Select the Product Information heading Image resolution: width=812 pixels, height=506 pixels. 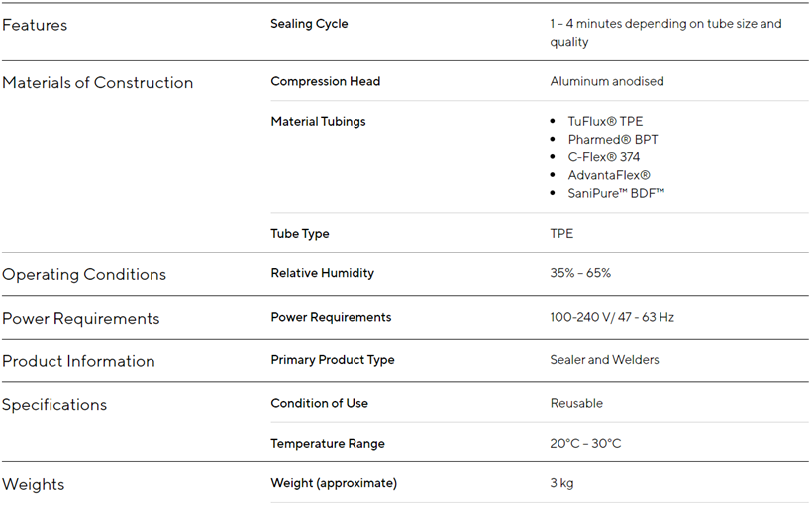point(78,362)
